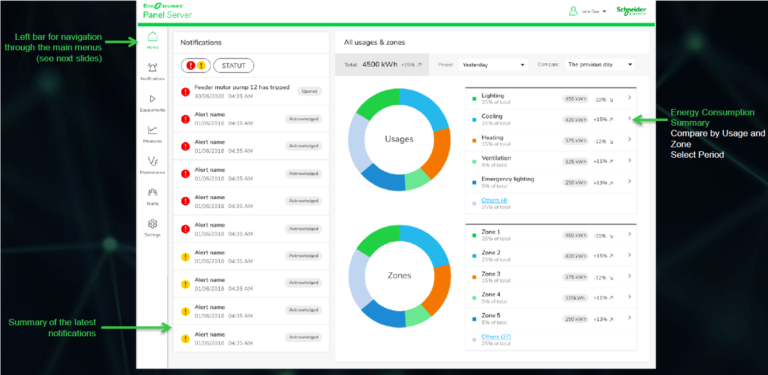
Task: Click the green segment of the Zones donut chart
Action: (x=381, y=239)
